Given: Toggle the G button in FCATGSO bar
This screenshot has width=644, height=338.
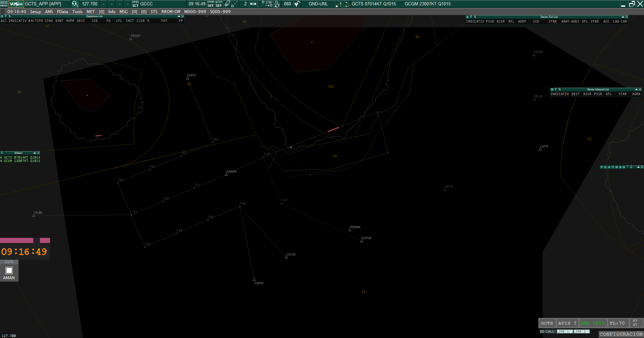Looking at the screenshot, I should [616, 167].
